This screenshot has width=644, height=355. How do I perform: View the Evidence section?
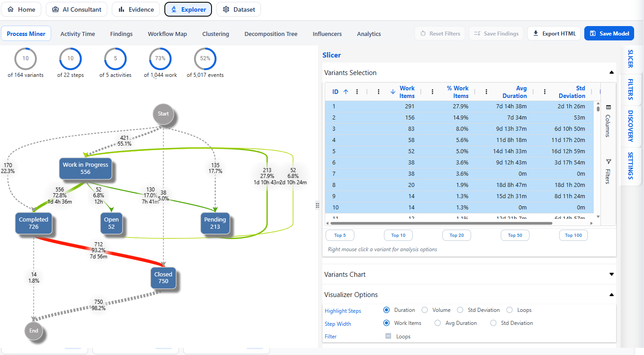click(136, 9)
